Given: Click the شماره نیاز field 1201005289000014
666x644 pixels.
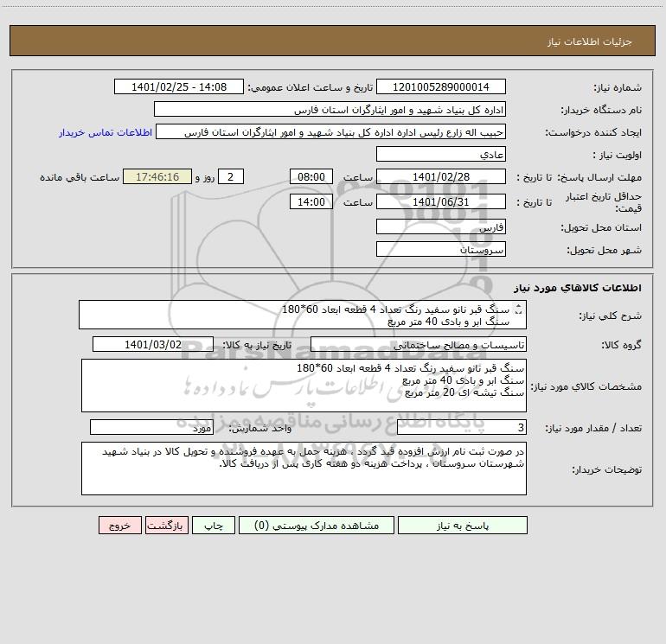Looking at the screenshot, I should tap(441, 87).
